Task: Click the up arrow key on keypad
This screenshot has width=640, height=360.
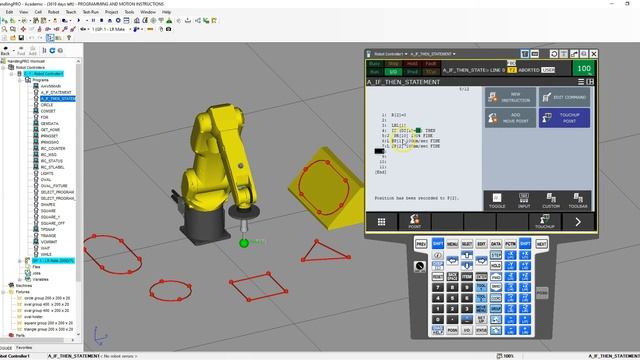Action: pyautogui.click(x=467, y=255)
